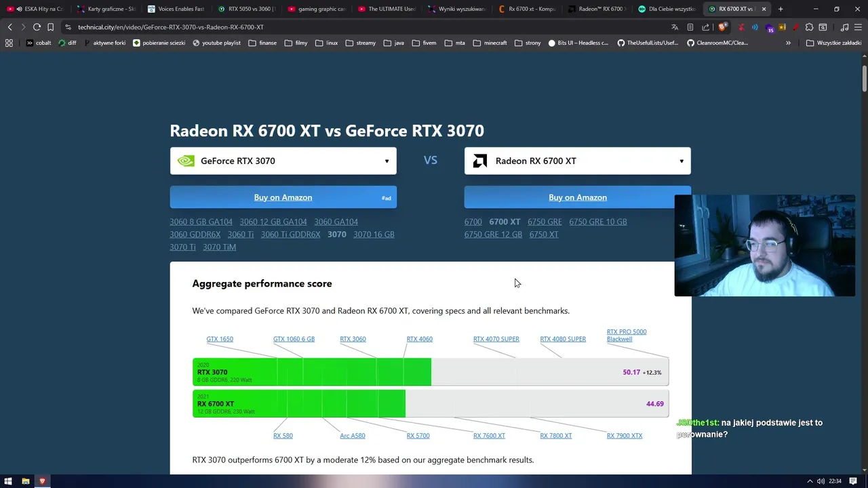Screen dimensions: 868x488
Task: Open the cobalt bookmark
Action: tap(39, 43)
